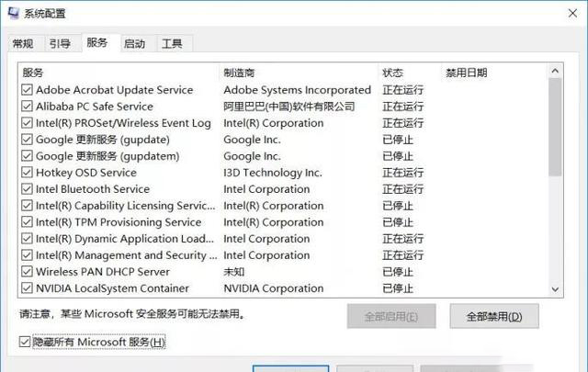588x372 pixels.
Task: Open the 工具 tab
Action: [172, 43]
